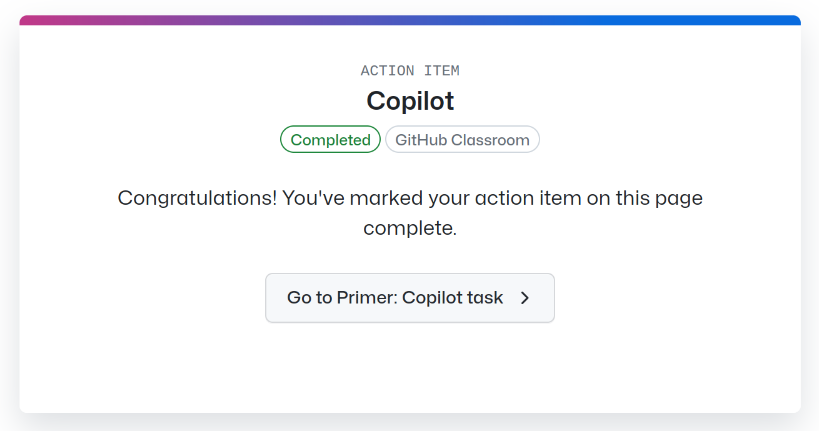Click the right chevron arrow icon

[x=525, y=298]
